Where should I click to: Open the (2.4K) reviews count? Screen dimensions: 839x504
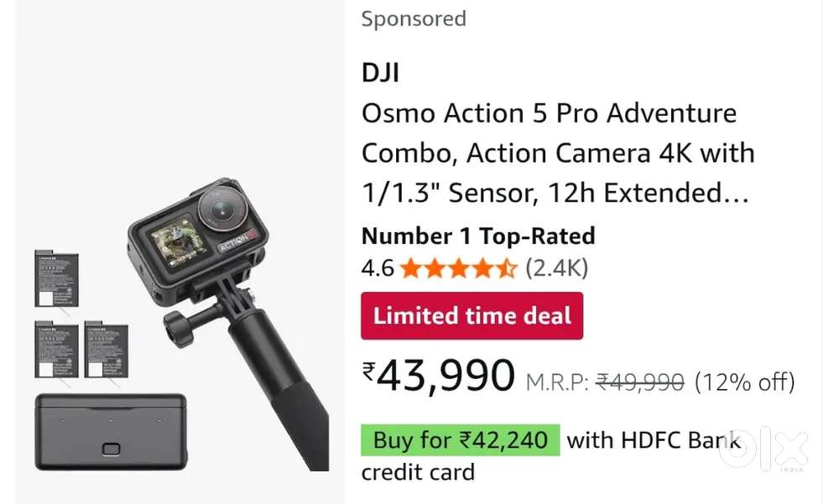[556, 268]
